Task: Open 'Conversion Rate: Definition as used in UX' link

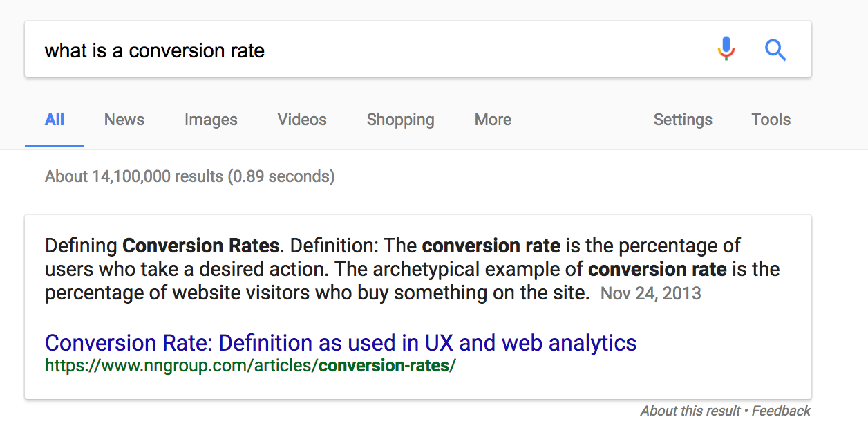Action: pyautogui.click(x=341, y=342)
